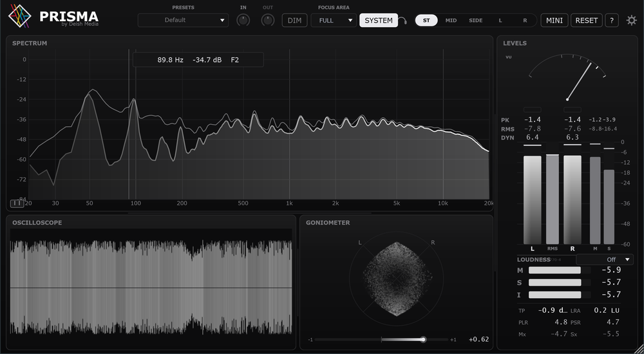Click the Mx value -4.7
Viewport: 644px width, 354px height.
pyautogui.click(x=559, y=334)
